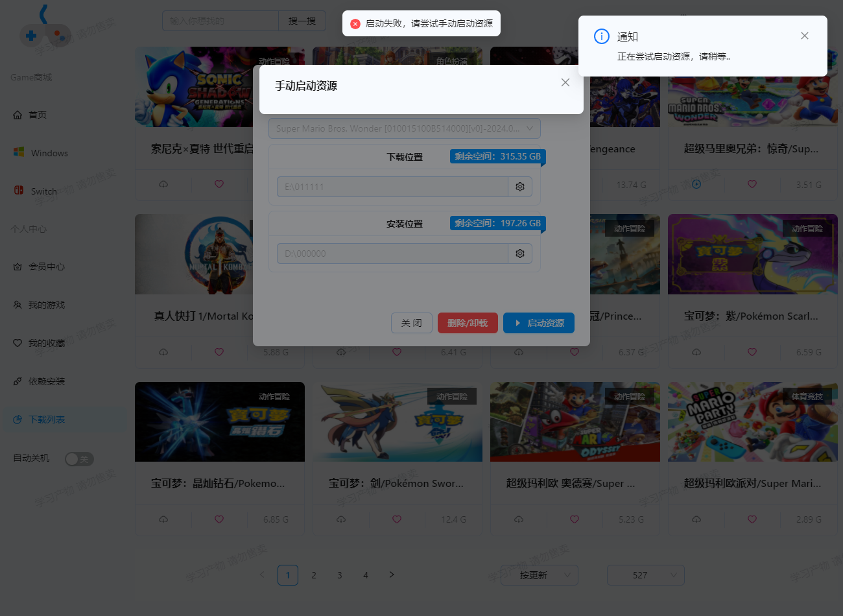Click the heart icon on the 6.41 G card

[397, 352]
